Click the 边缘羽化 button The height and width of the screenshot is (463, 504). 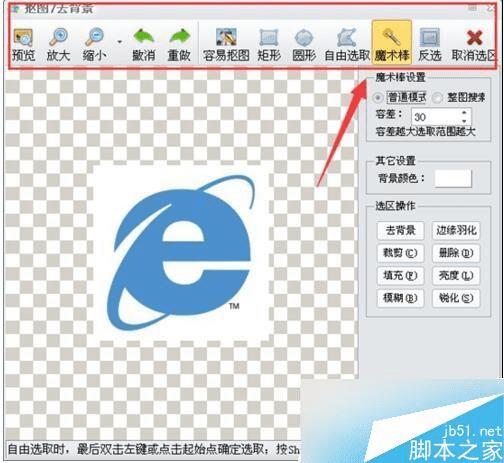pos(456,230)
